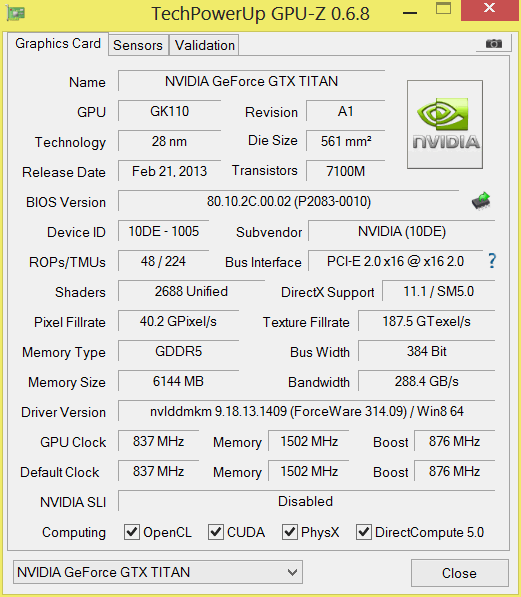This screenshot has height=597, width=521.
Task: Switch to the Sensors tab
Action: coord(138,45)
